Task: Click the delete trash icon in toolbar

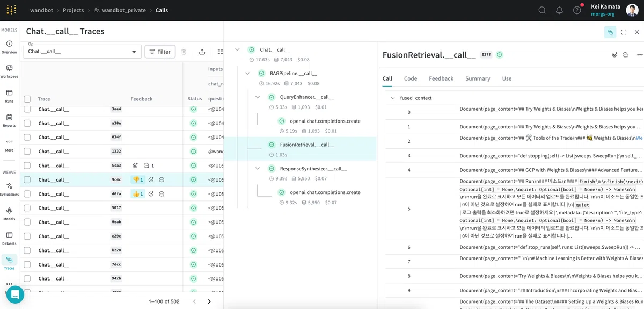Action: tap(184, 52)
